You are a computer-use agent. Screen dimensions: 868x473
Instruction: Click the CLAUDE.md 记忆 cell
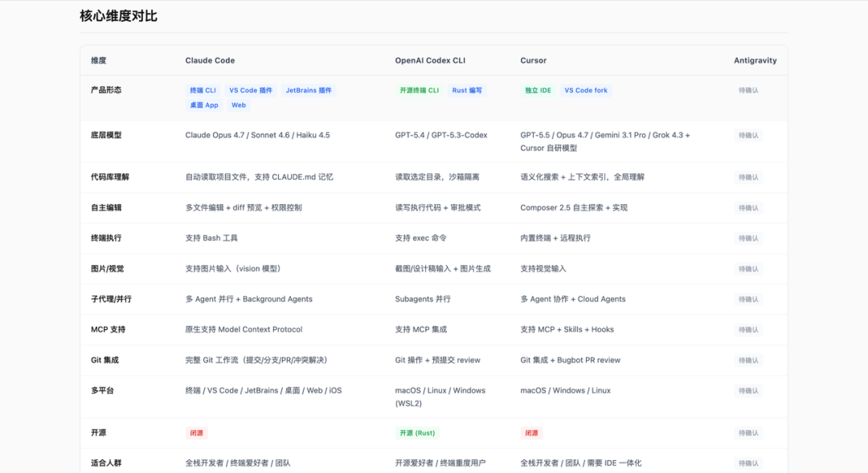259,177
